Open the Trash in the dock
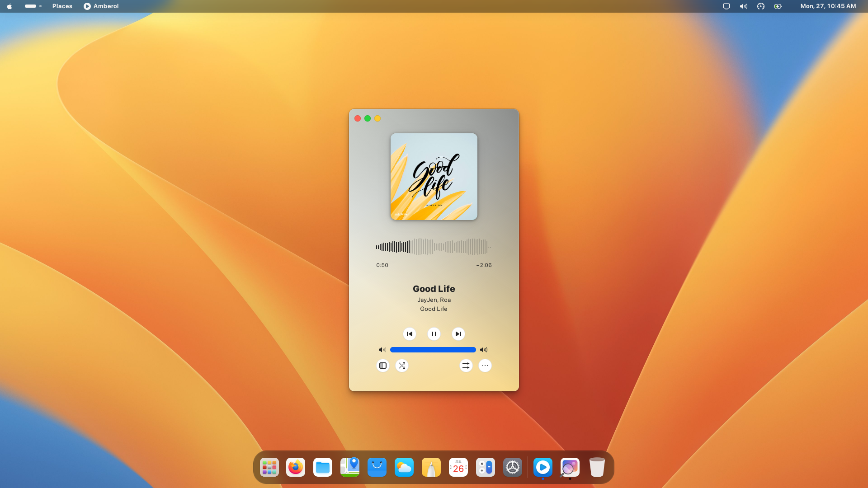Viewport: 868px width, 488px height. pyautogui.click(x=597, y=468)
